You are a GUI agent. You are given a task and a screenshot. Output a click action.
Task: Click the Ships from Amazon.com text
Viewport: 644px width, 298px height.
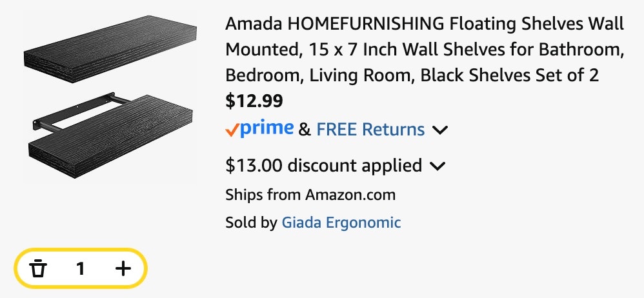pos(310,195)
